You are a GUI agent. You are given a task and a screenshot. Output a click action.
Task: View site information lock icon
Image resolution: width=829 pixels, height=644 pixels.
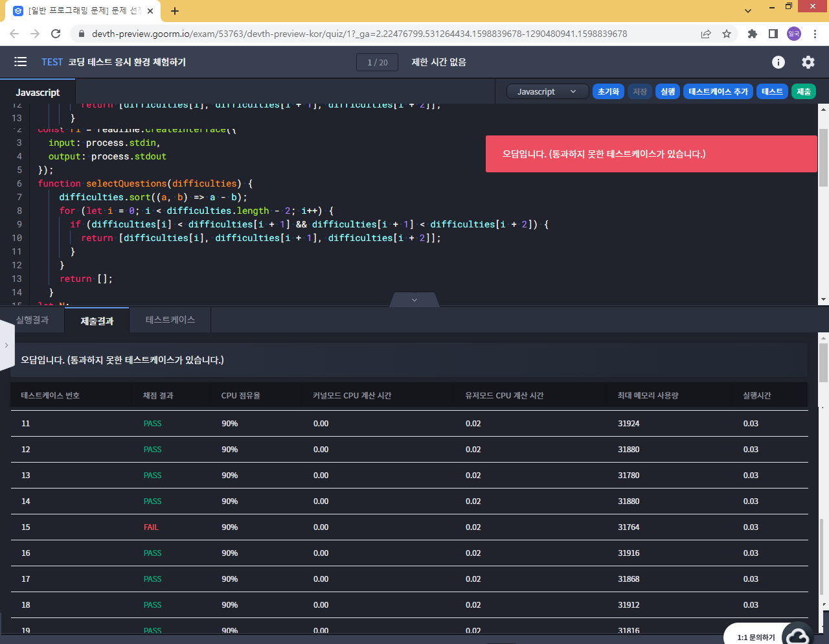coord(81,34)
